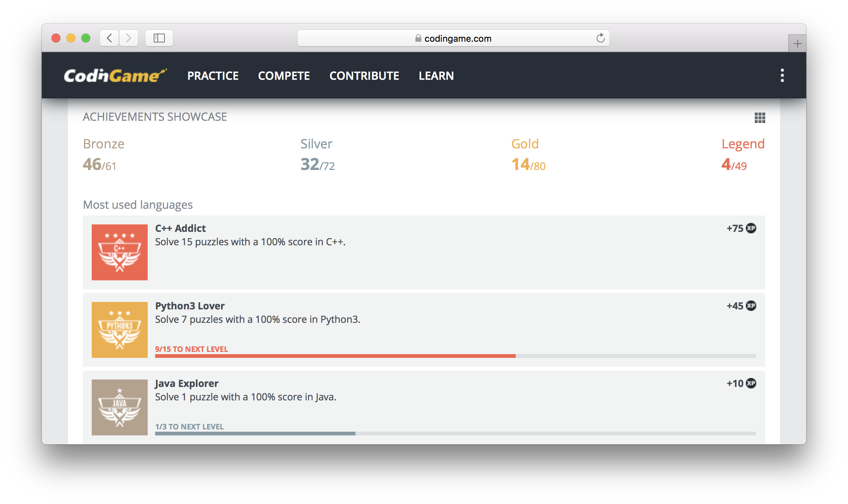Switch achievements to grid view

[760, 118]
